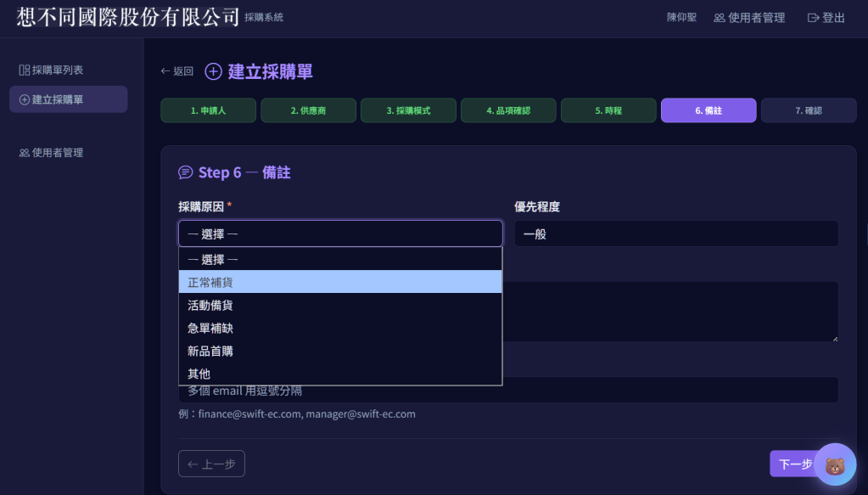
Task: Click the users icon beside sidebar 使用者管理
Action: click(25, 153)
